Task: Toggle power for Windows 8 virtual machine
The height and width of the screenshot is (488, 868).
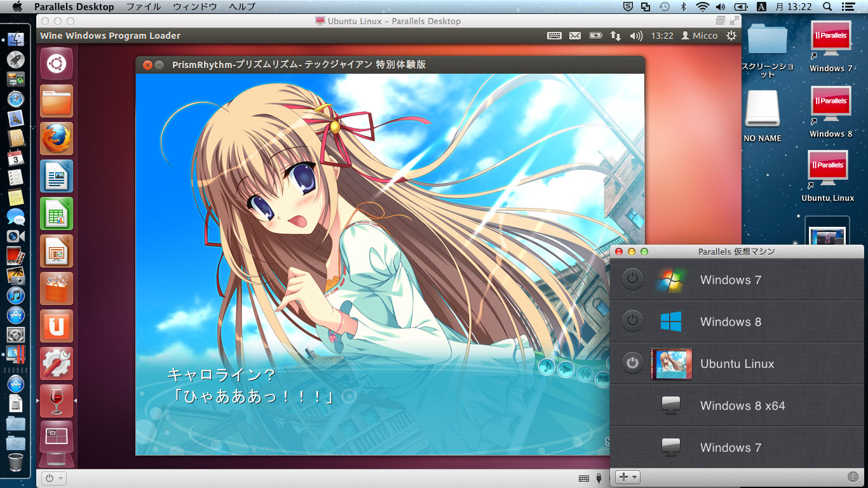Action: coord(632,321)
